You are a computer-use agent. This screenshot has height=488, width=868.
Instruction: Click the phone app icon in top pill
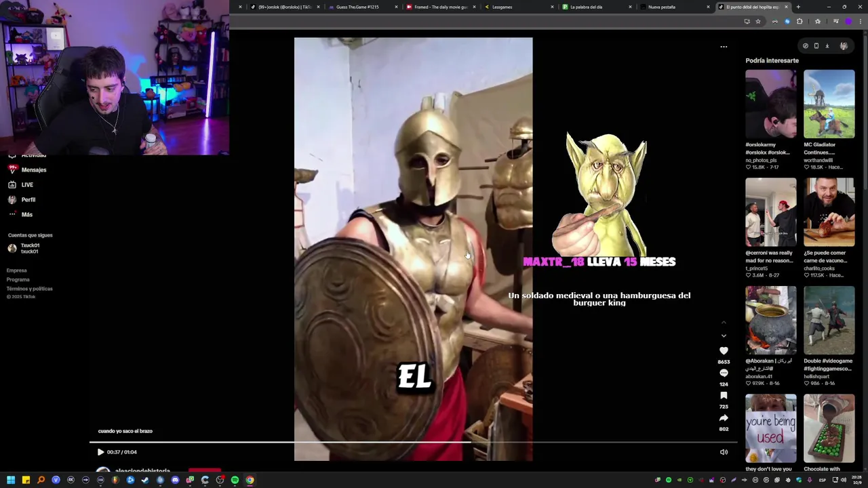(816, 46)
